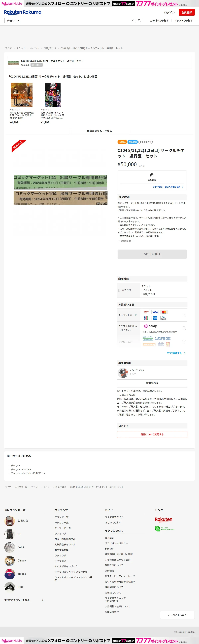Open the ブランドから探す menu

(x=183, y=20)
